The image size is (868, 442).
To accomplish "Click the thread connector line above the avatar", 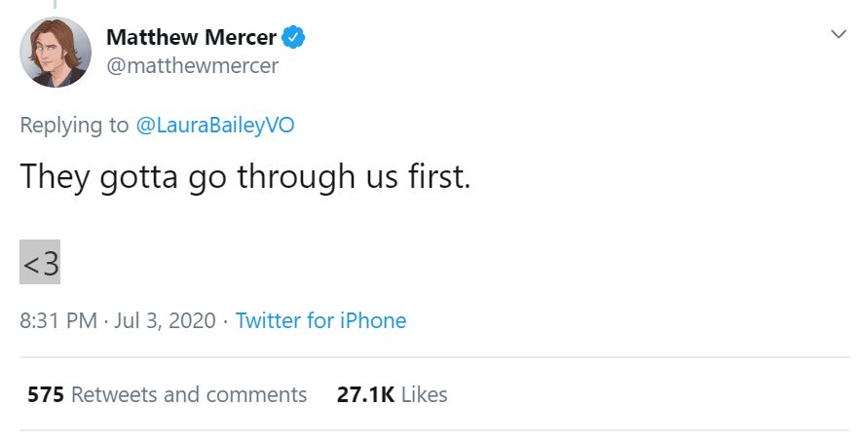I will 55,5.
